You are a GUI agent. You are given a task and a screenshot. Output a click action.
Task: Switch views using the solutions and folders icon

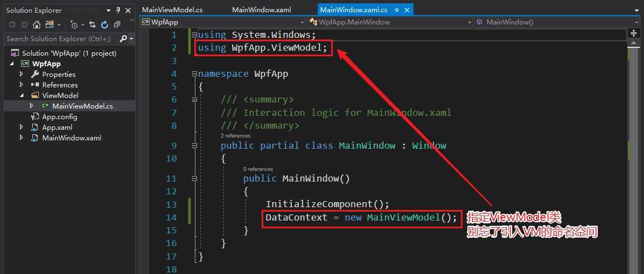point(50,25)
